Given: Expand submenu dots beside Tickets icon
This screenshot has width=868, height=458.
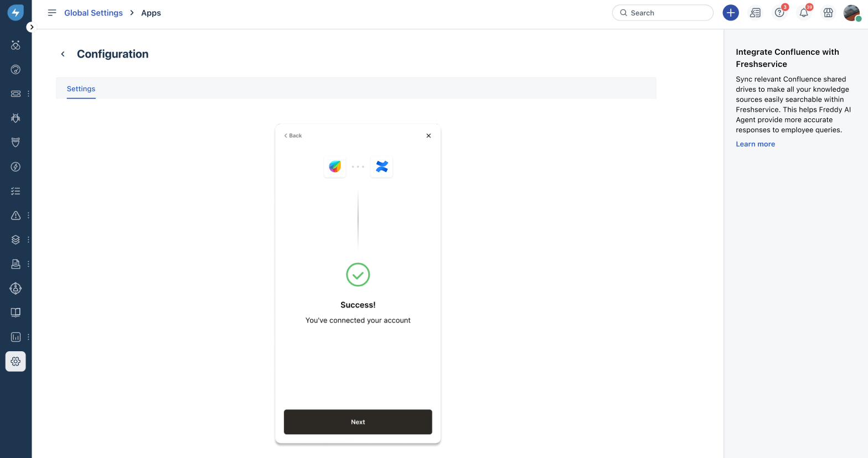Looking at the screenshot, I should point(28,94).
